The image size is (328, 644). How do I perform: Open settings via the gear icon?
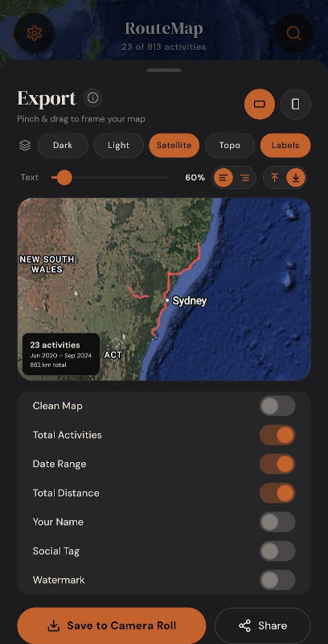click(x=35, y=33)
